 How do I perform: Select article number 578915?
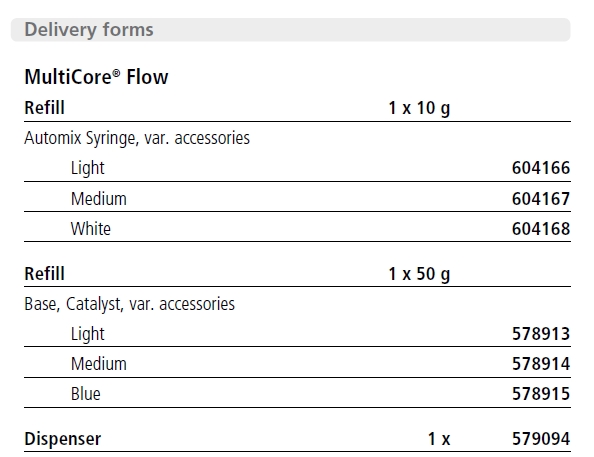pos(541,394)
